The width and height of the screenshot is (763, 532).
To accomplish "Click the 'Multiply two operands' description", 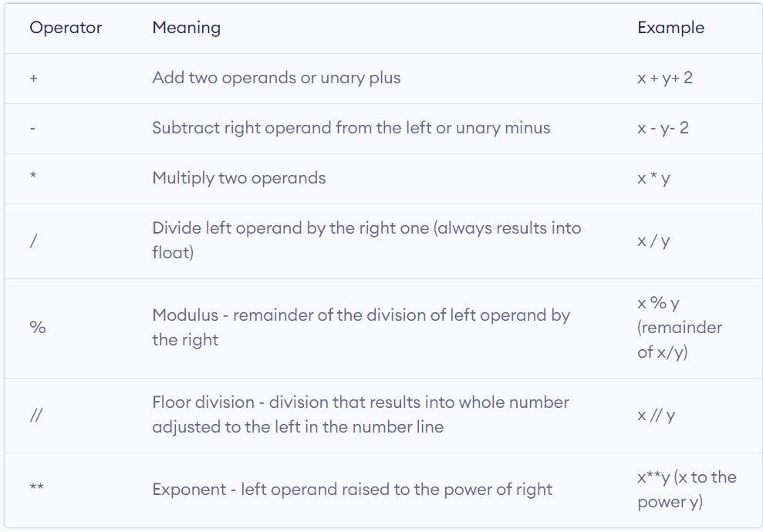I will coord(239,178).
